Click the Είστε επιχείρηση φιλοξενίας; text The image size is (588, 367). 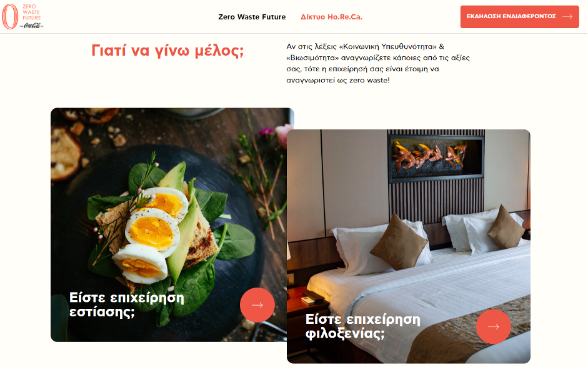[x=363, y=326]
